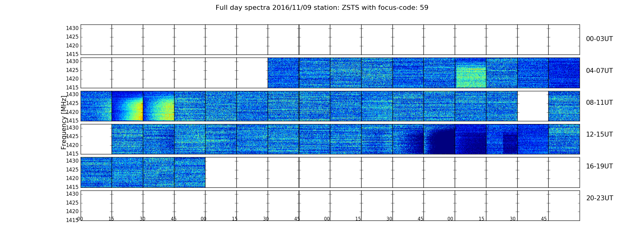Image resolution: width=644 pixels, height=245 pixels.
Task: Click the first segment of the 08-11UT row
Action: coord(96,106)
